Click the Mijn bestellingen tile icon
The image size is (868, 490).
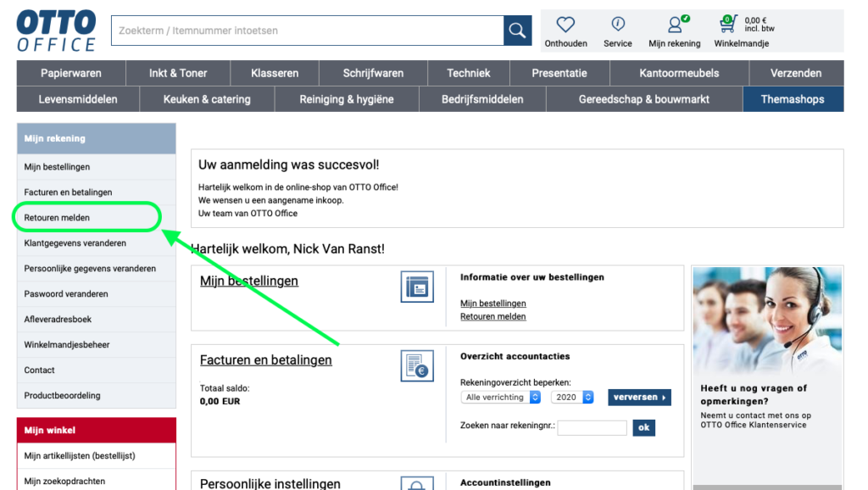417,287
